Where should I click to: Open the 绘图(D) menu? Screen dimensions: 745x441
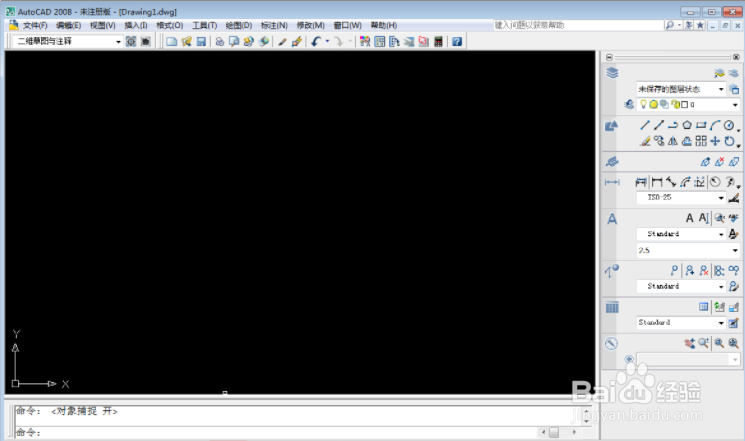[x=239, y=25]
